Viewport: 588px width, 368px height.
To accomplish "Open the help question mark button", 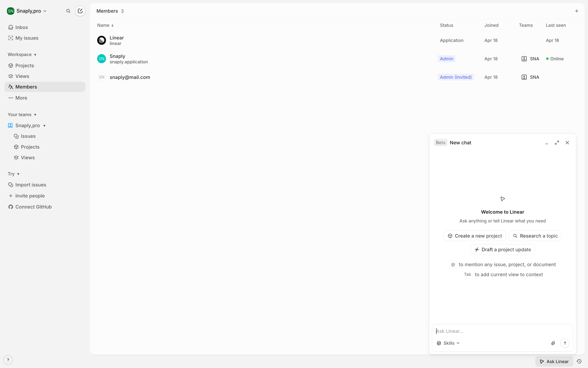I will 8,360.
